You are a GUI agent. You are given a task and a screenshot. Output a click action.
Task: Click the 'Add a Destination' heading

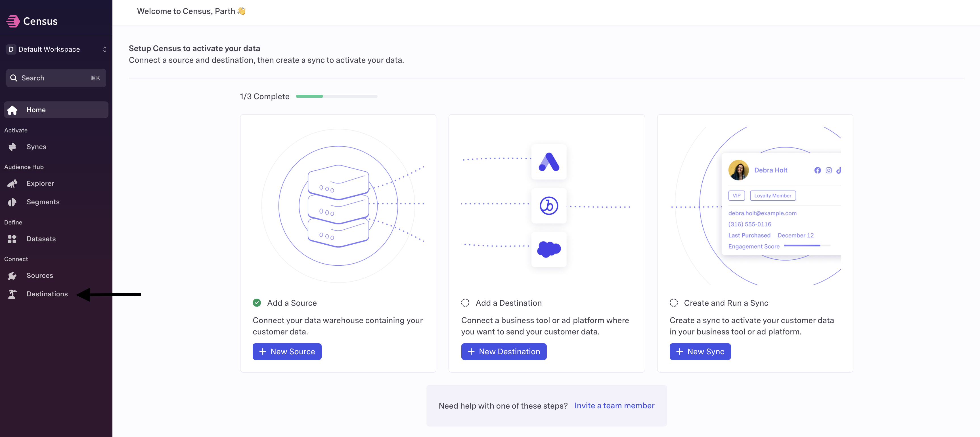tap(509, 303)
